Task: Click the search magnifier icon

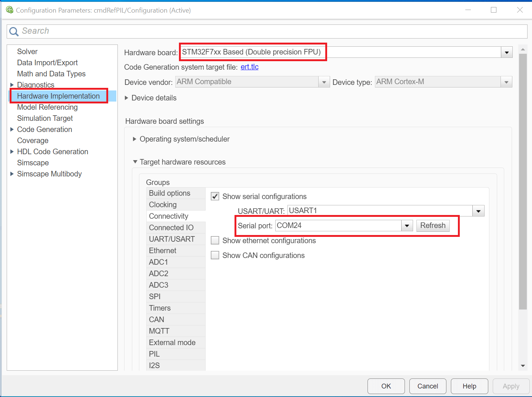Action: click(x=14, y=32)
